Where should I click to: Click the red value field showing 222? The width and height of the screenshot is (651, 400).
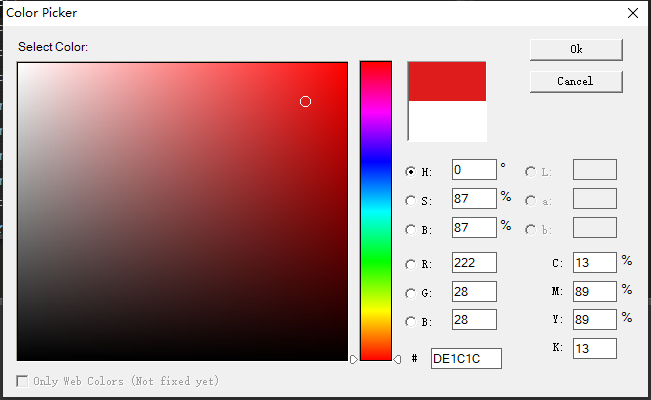coord(474,263)
